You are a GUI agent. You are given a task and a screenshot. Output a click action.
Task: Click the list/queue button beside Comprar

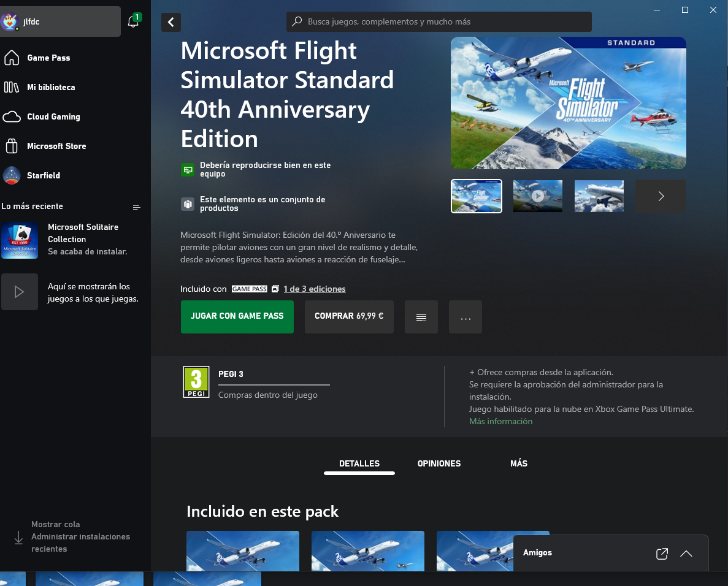421,317
